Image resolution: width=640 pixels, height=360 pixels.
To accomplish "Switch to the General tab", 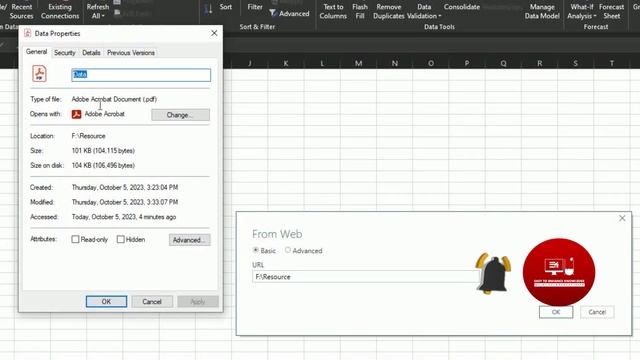I will 36,52.
